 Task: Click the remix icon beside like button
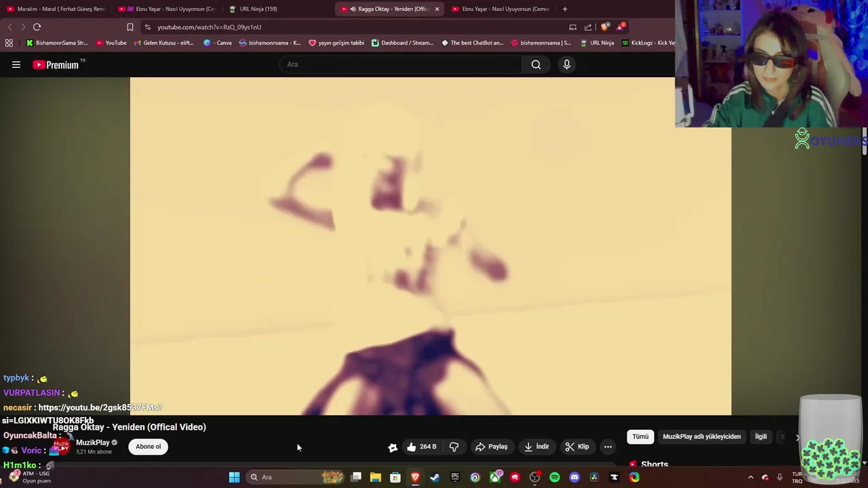click(393, 447)
